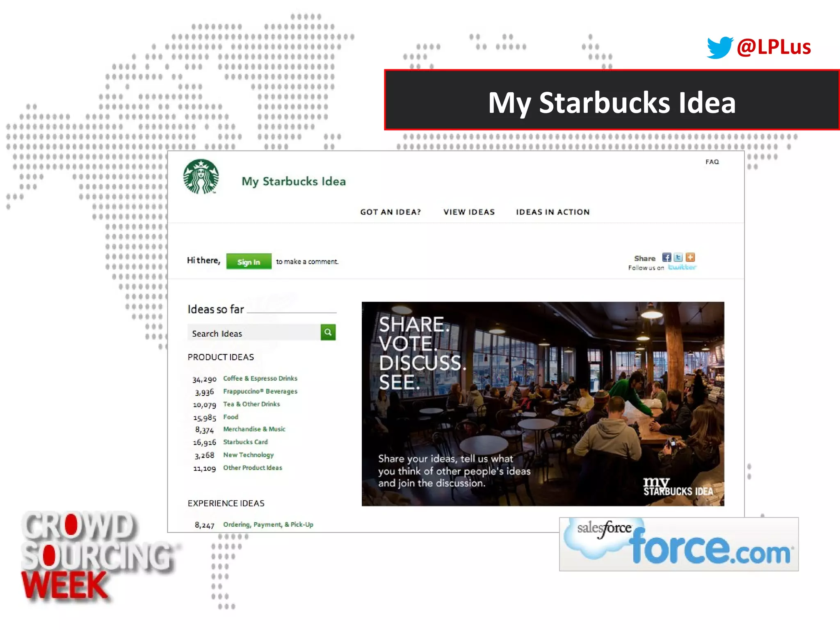The width and height of the screenshot is (840, 630).
Task: Click the orange plus share icon
Action: tap(690, 257)
